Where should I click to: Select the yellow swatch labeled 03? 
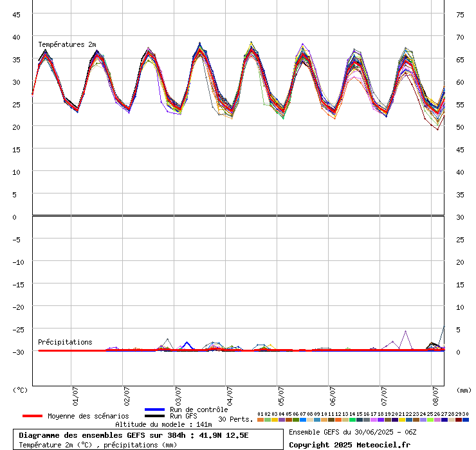point(275,420)
